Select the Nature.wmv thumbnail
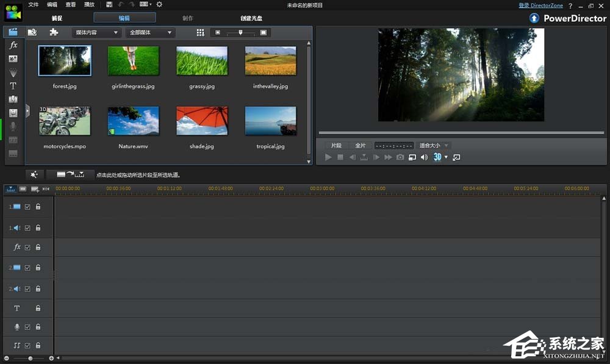Viewport: 610px width, 364px height. [x=134, y=121]
